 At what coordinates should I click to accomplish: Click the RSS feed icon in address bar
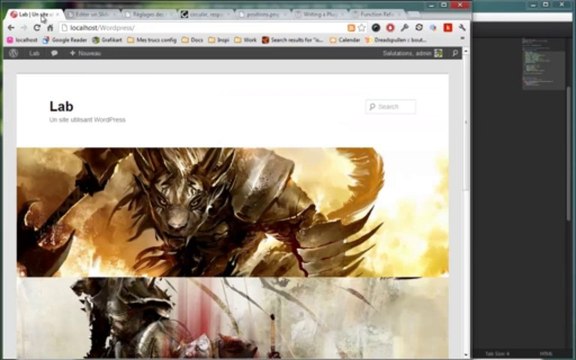tap(351, 28)
